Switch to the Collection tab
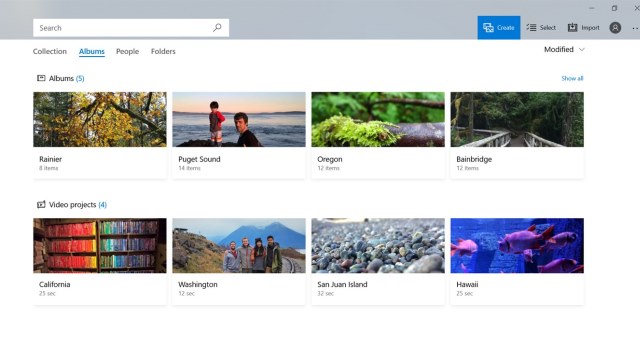640x360 pixels. (50, 51)
